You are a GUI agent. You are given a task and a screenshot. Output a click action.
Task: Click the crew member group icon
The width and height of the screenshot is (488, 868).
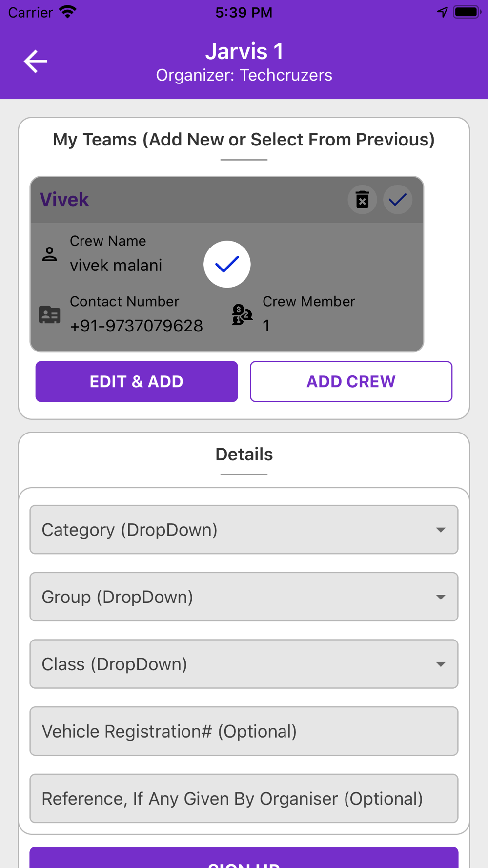point(242,315)
